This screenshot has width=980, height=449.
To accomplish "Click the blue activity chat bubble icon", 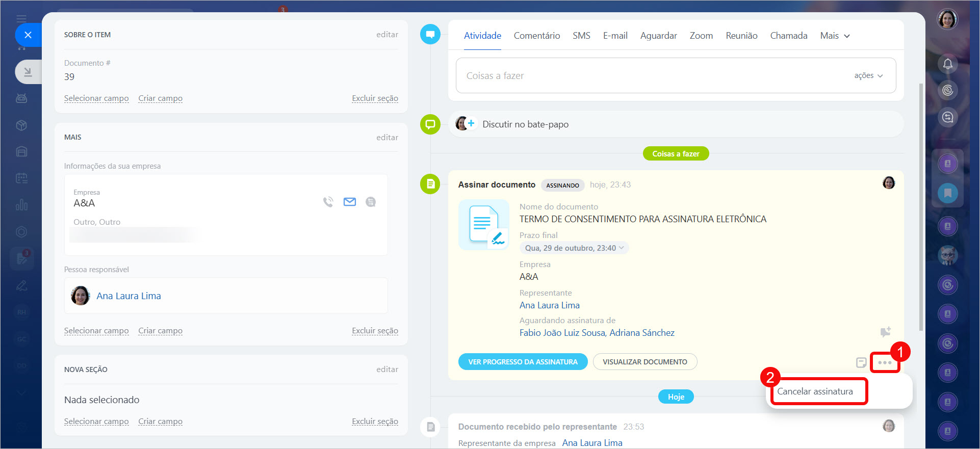I will (x=430, y=35).
